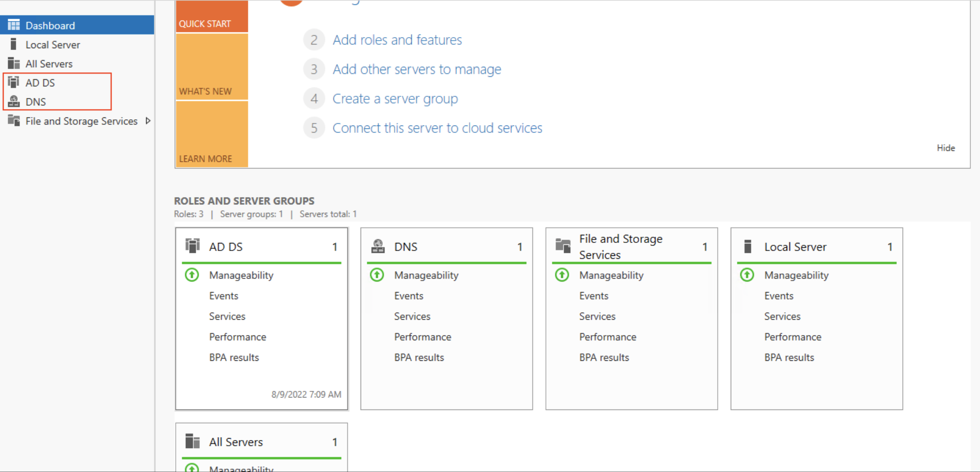Hide the Quick Start welcome panel
980x472 pixels.
[946, 147]
